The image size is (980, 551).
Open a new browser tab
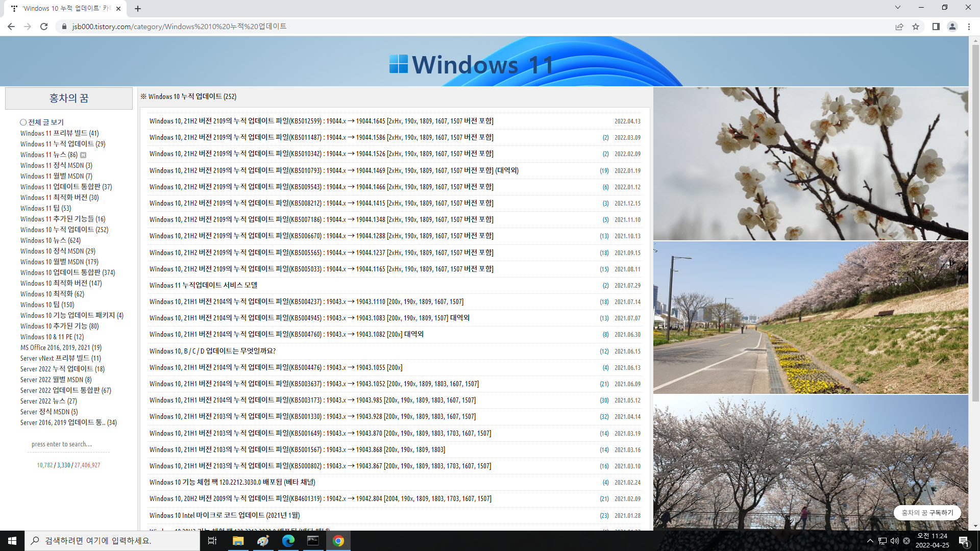138,9
